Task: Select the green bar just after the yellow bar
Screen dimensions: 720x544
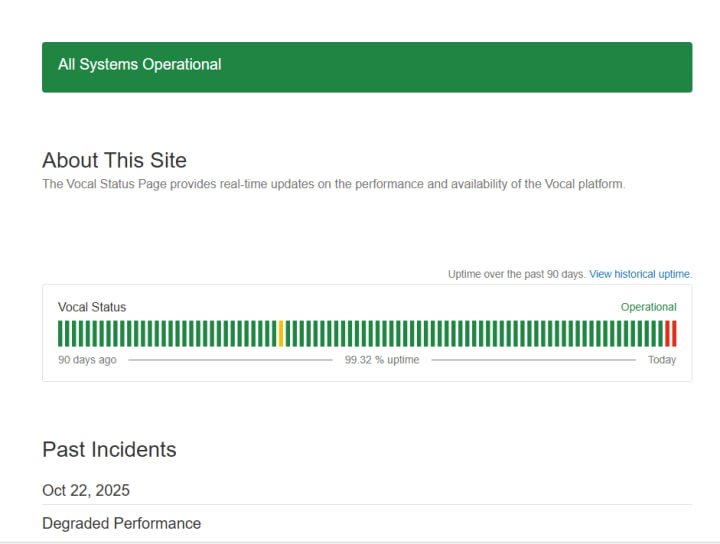Action: pyautogui.click(x=289, y=333)
